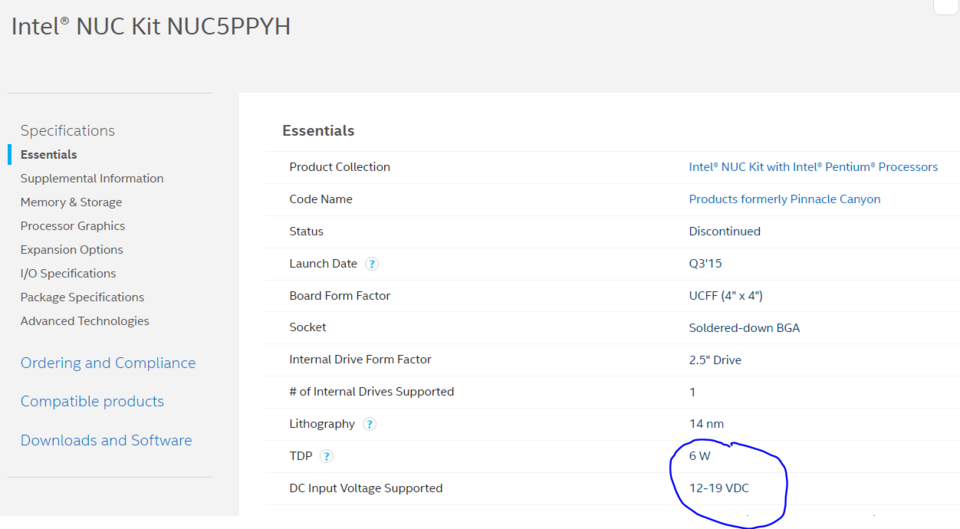Open Compatible products link
Screen dimensions: 960x529
coord(92,401)
